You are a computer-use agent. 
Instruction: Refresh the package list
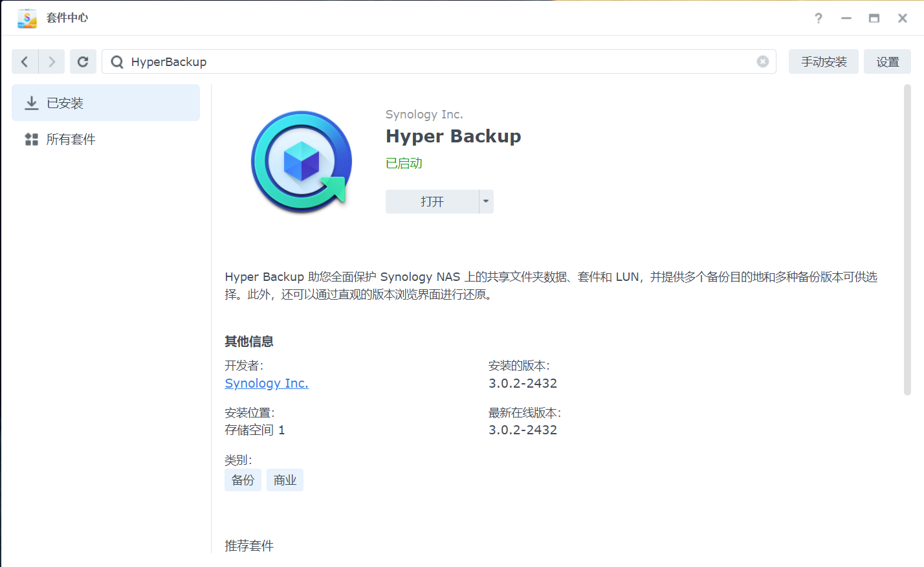[x=83, y=61]
